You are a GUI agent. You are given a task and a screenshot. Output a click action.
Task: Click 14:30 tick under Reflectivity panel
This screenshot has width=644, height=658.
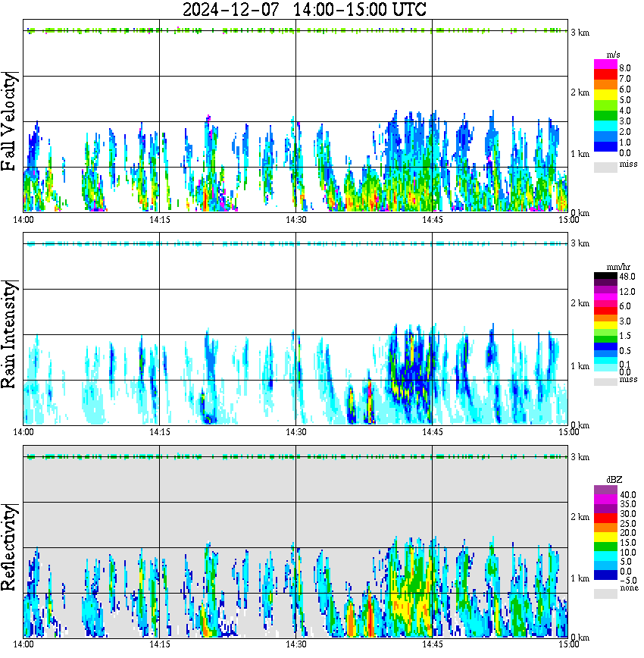click(295, 644)
